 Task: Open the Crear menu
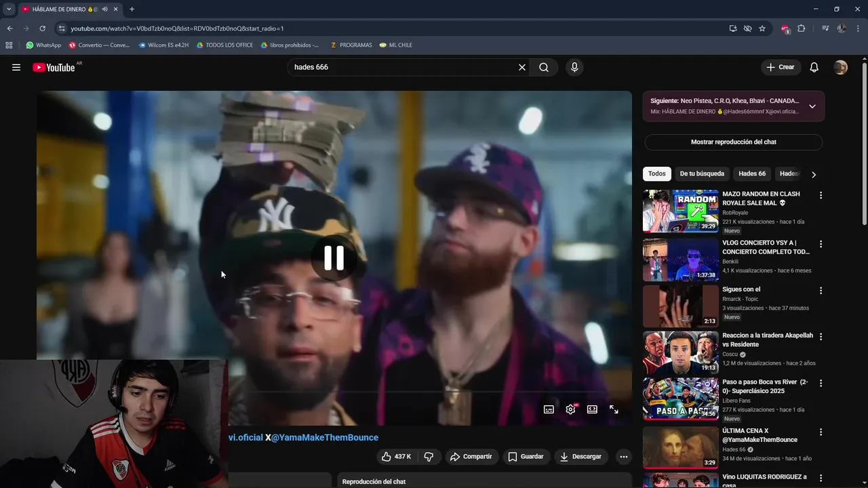click(781, 67)
